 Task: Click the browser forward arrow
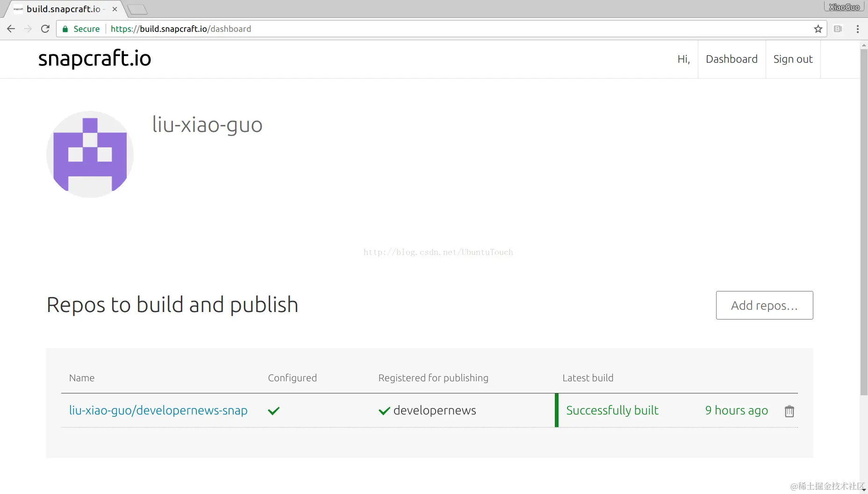[28, 29]
